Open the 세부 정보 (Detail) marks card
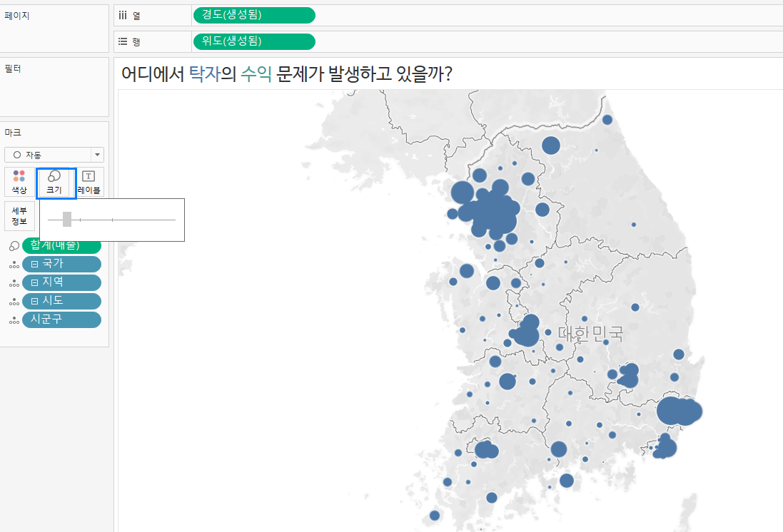Screen dimensions: 783x532 coord(19,216)
